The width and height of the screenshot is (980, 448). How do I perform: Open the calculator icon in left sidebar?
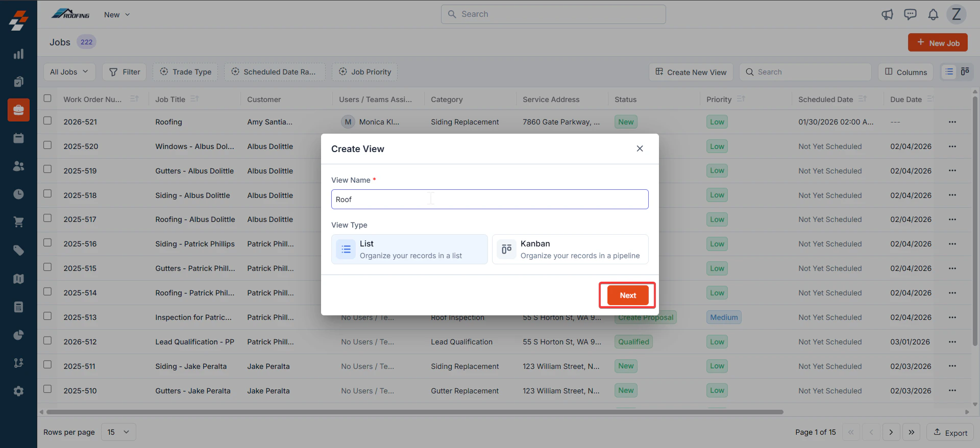point(18,307)
